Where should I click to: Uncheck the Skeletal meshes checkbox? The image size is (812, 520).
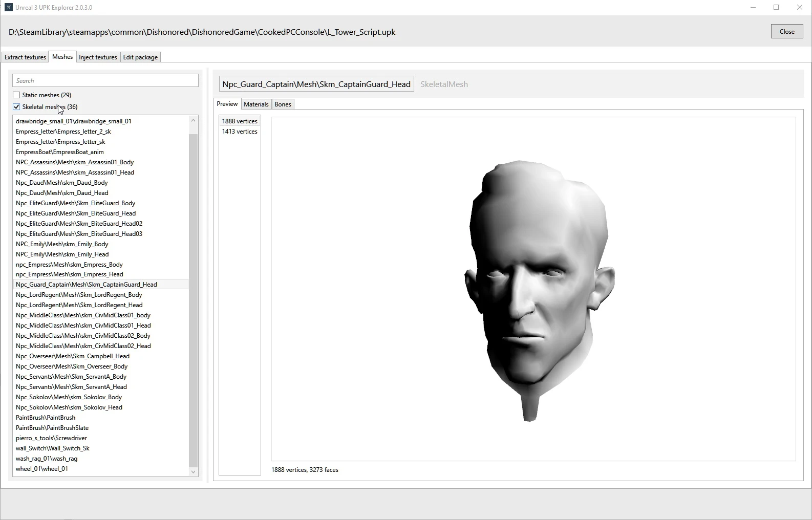16,107
